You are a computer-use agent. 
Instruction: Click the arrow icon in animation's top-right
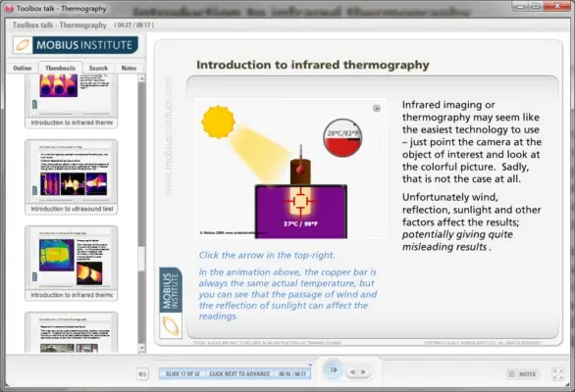tap(376, 108)
